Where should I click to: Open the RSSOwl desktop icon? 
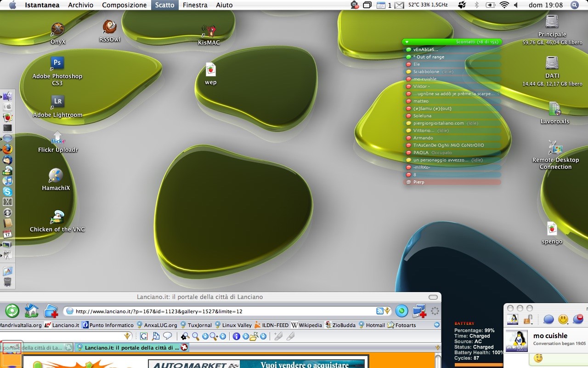coord(109,28)
